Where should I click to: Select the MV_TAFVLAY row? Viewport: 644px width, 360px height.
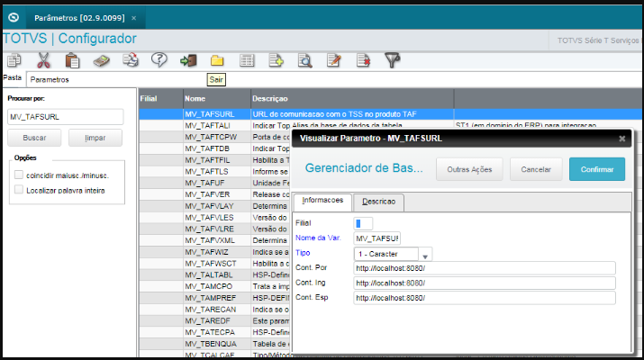point(214,206)
